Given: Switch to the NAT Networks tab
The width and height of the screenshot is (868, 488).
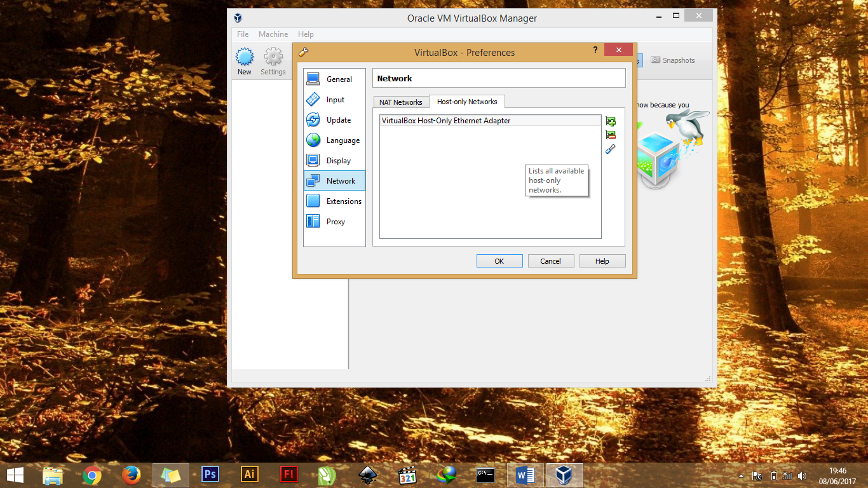Looking at the screenshot, I should click(401, 102).
